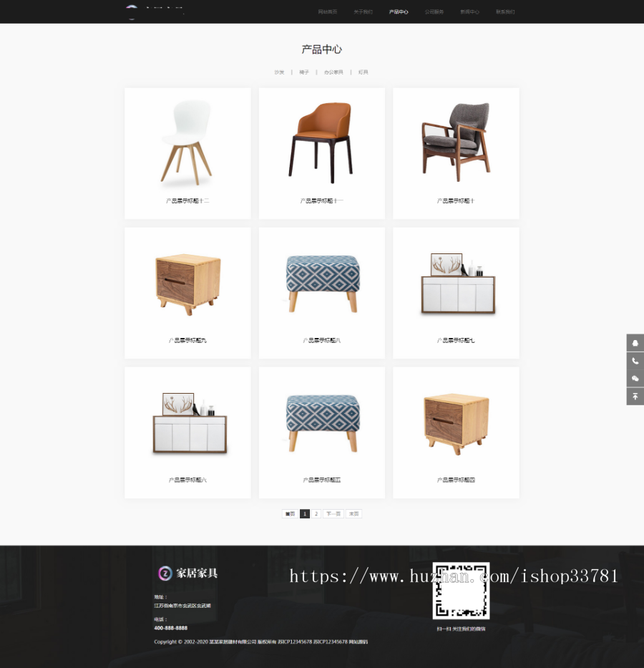
Task: Select the 灯具 product filter
Action: click(363, 72)
